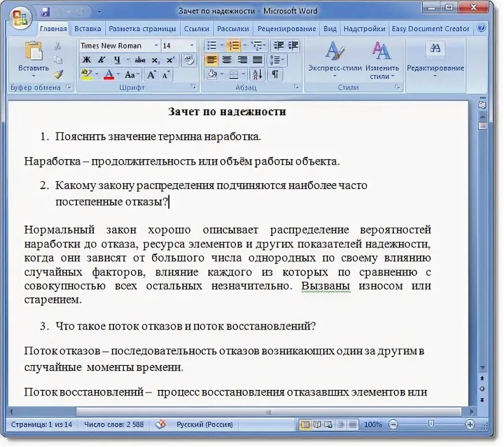The width and height of the screenshot is (504, 447).
Task: Click Число слов: 2 588 counter
Action: 114,425
